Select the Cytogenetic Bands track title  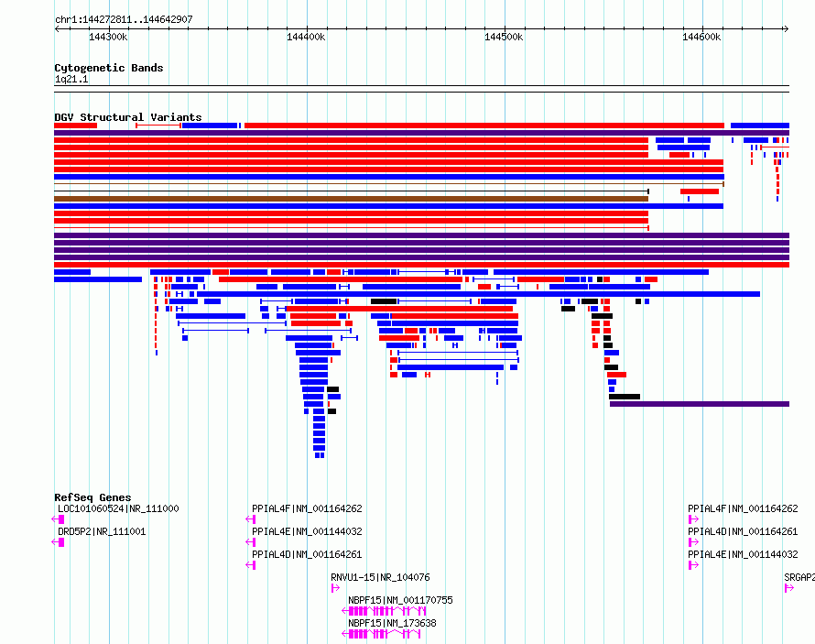pyautogui.click(x=109, y=68)
